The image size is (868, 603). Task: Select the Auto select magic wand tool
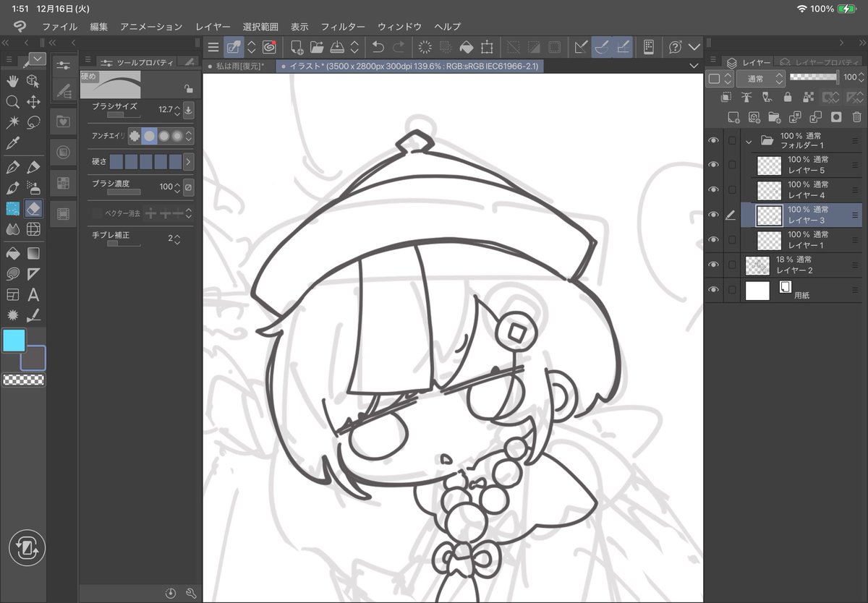12,122
